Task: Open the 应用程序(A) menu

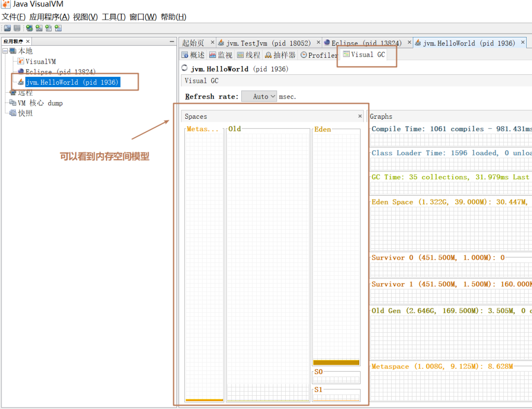Action: (x=49, y=17)
